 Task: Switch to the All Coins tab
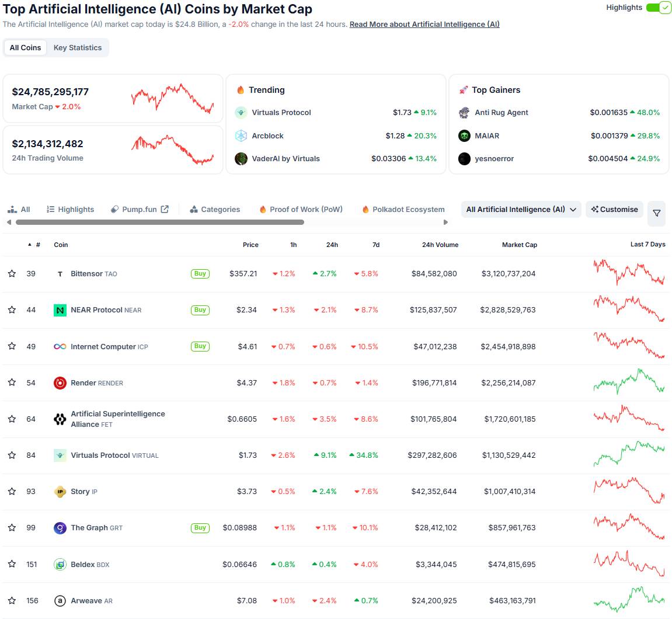coord(25,47)
